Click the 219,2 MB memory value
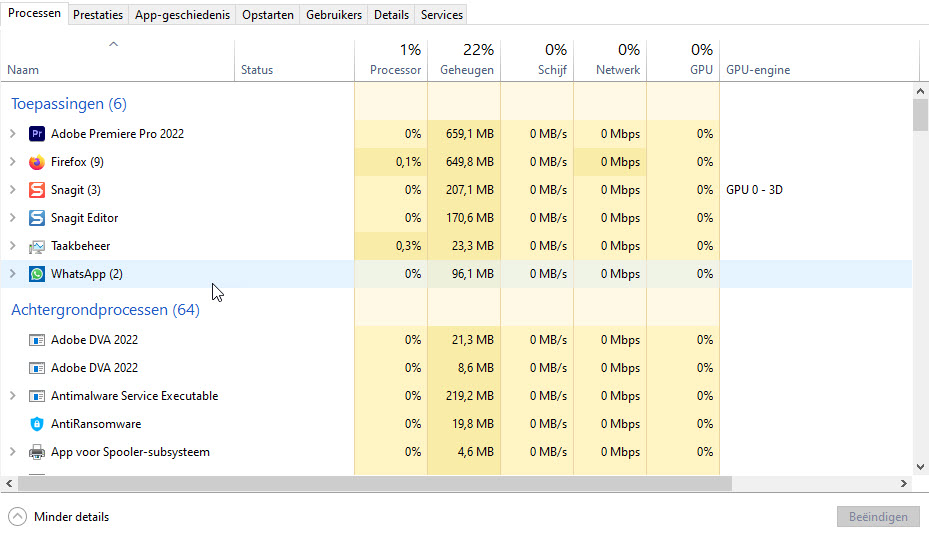 [x=469, y=396]
